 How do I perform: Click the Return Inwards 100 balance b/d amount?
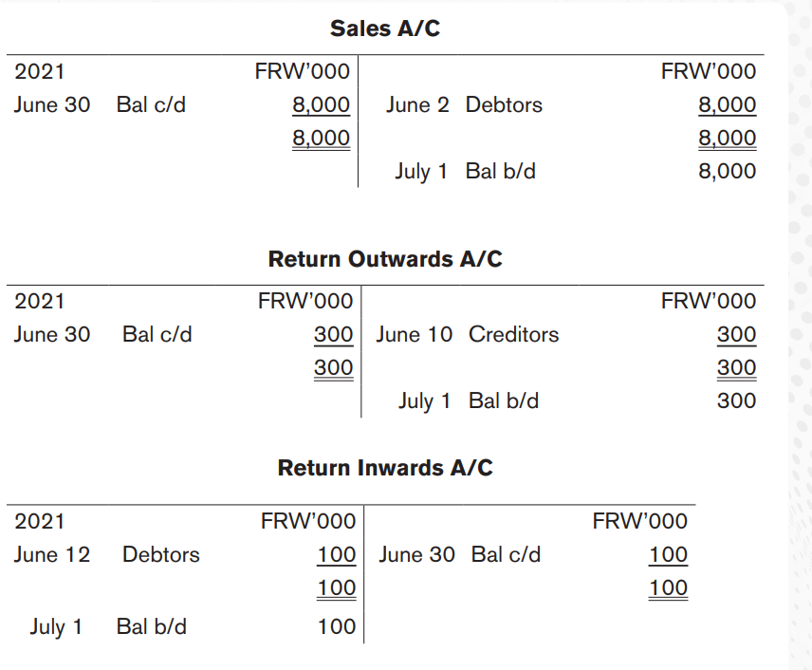point(337,626)
